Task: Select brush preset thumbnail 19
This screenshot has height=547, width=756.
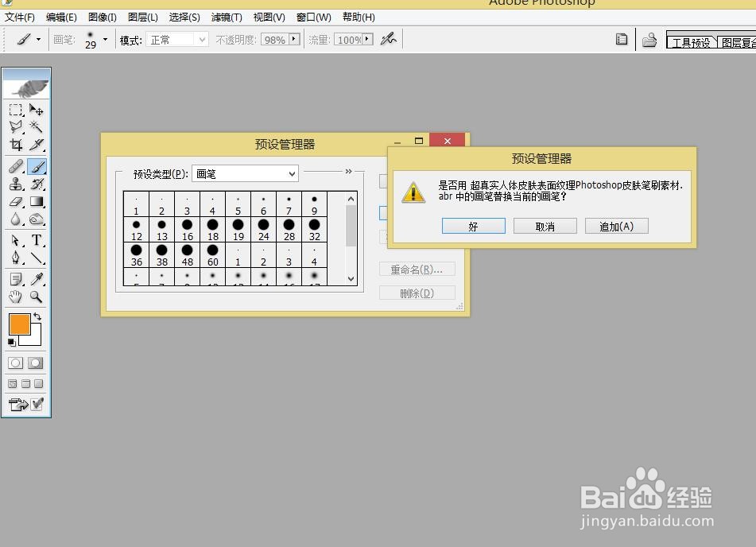Action: [x=238, y=230]
